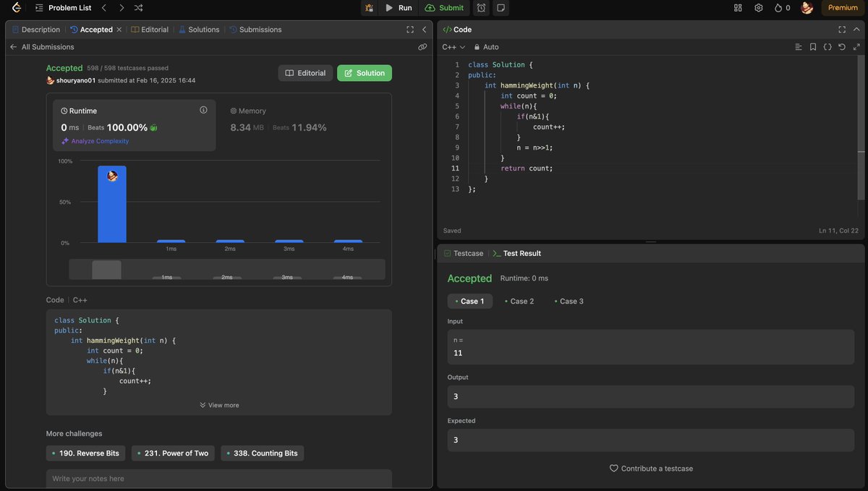Go to previous problem arrow
Viewport: 868px width, 491px height.
tap(103, 8)
